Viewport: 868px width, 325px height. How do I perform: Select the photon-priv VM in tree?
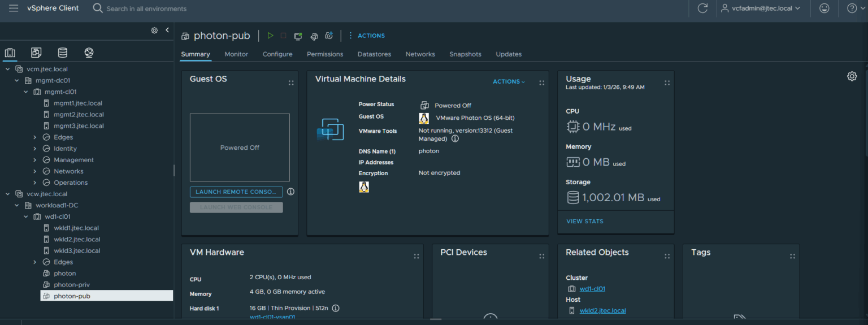71,284
